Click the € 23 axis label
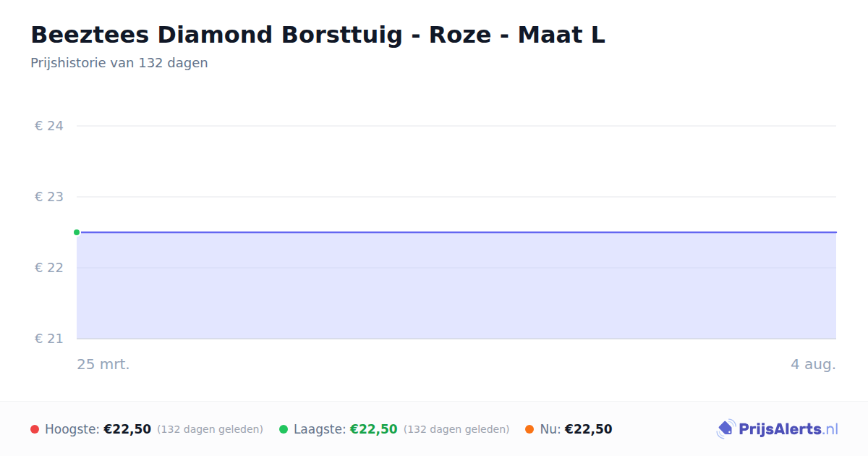868x456 pixels. pos(49,197)
